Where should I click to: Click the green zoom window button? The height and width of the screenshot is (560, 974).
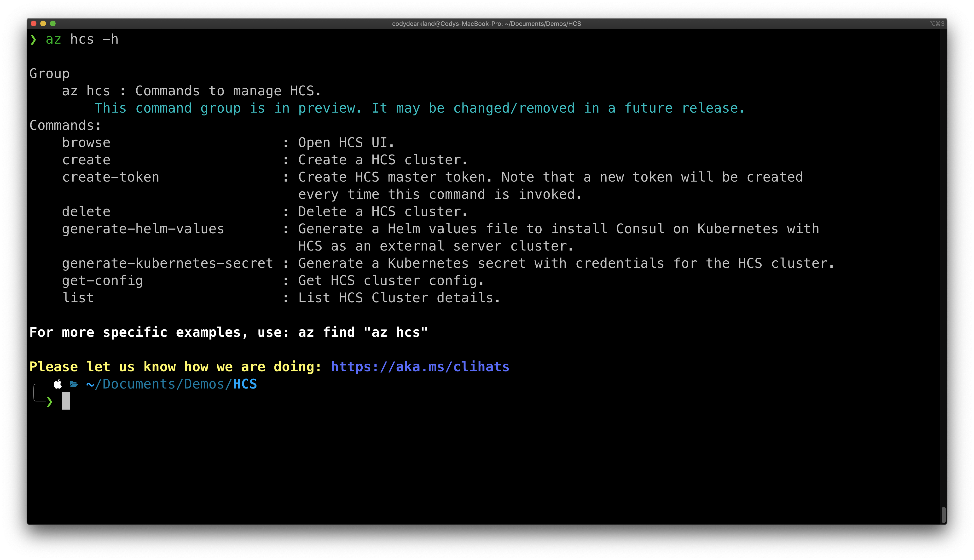(53, 23)
